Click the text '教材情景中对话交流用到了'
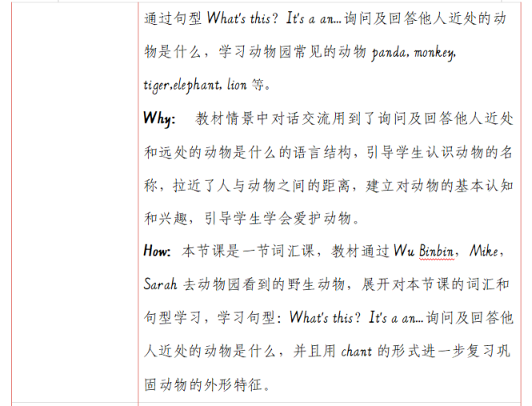The width and height of the screenshot is (532, 406). pos(285,118)
